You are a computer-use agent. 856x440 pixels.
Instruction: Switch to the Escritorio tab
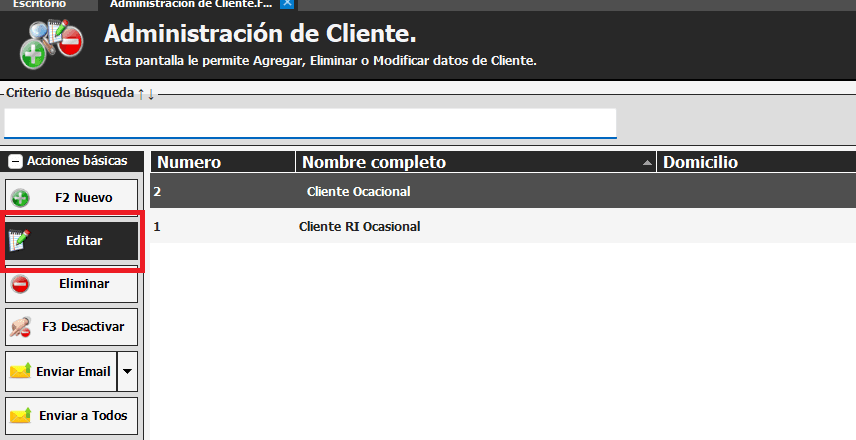pos(40,5)
